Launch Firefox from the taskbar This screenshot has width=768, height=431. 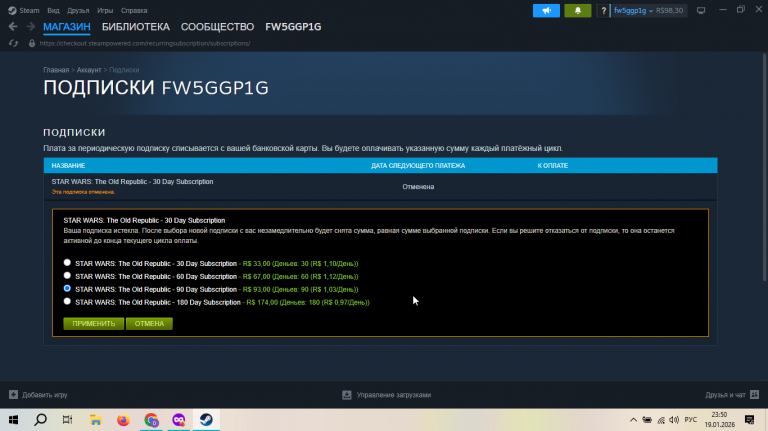(x=123, y=420)
